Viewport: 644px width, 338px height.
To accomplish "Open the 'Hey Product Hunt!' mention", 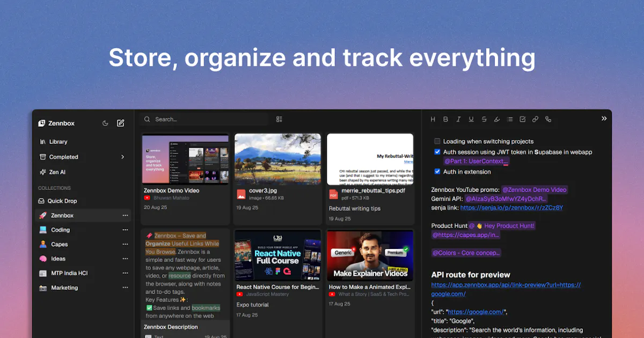I will click(502, 226).
